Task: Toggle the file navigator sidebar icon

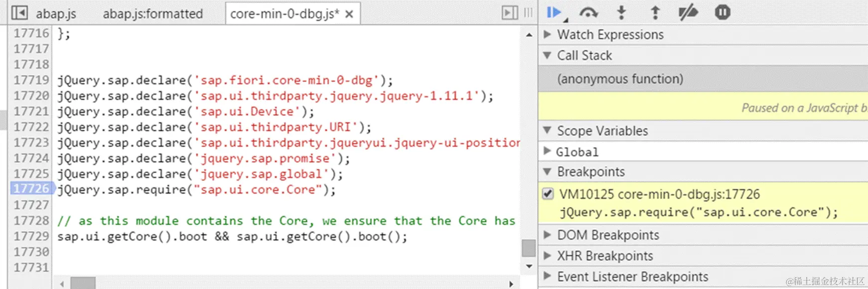Action: coord(19,12)
